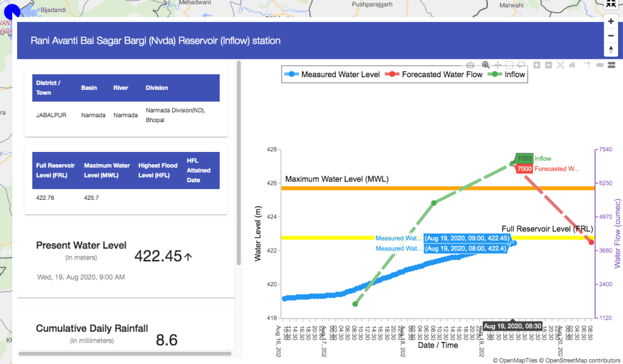Zoom in the map with plus button
The height and width of the screenshot is (364, 623).
tap(611, 21)
